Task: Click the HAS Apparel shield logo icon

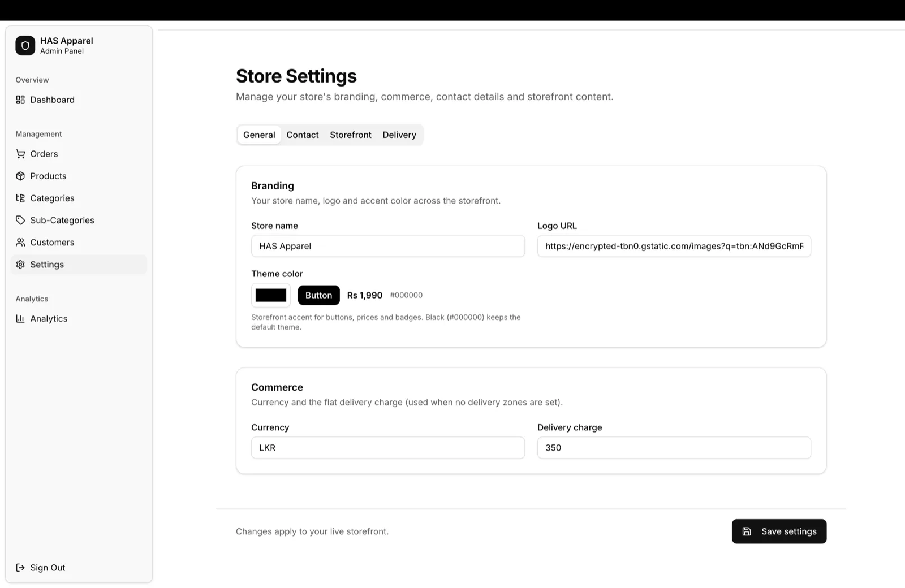Action: tap(25, 46)
